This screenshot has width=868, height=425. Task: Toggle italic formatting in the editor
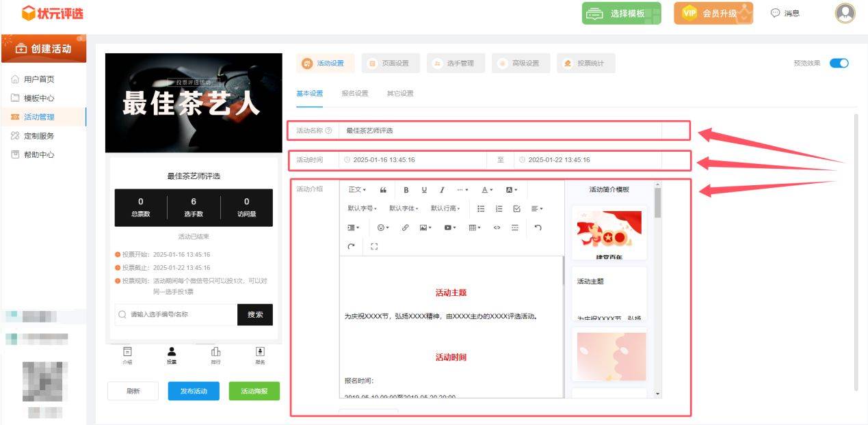tap(442, 190)
